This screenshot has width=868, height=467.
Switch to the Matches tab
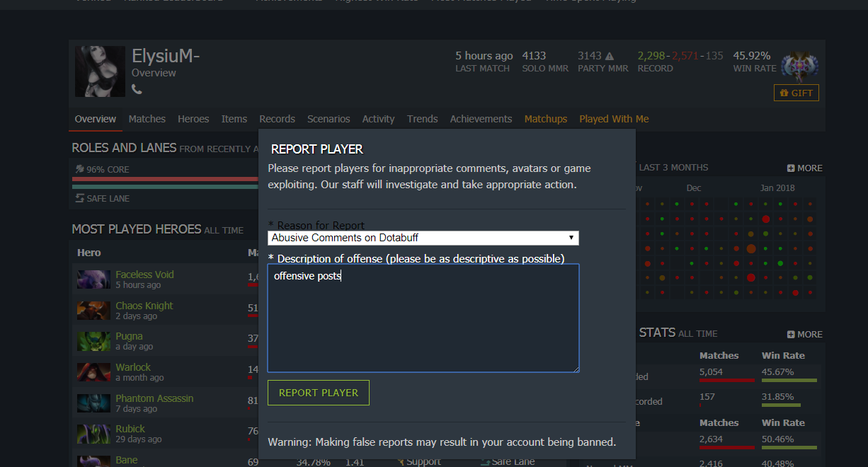(147, 119)
